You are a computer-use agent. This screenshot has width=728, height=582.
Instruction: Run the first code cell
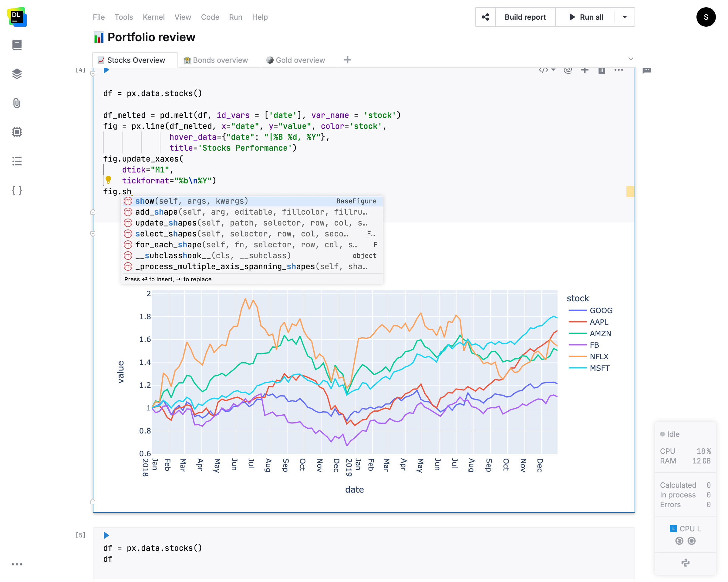click(106, 70)
